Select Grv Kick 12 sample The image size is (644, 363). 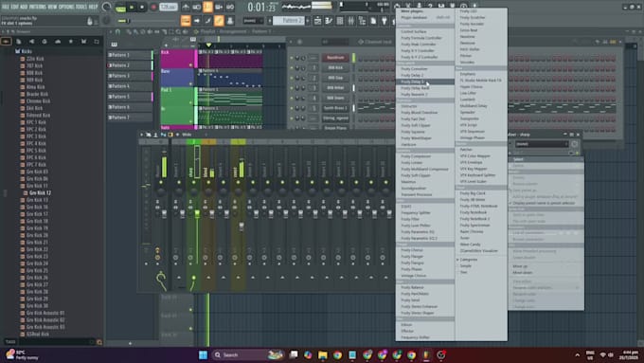click(40, 192)
